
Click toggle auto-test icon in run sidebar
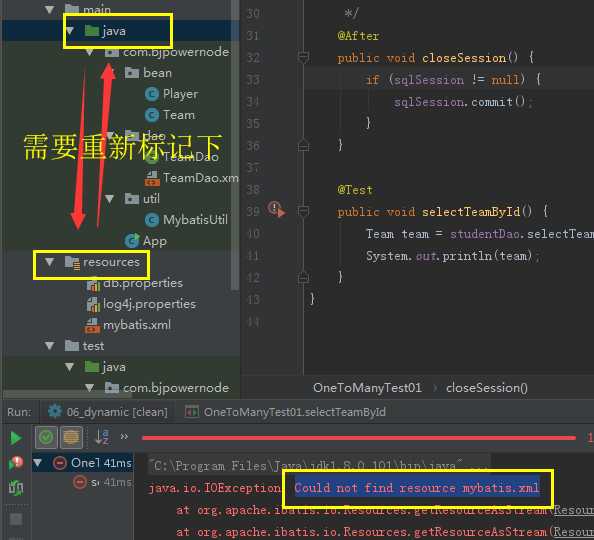[x=16, y=488]
